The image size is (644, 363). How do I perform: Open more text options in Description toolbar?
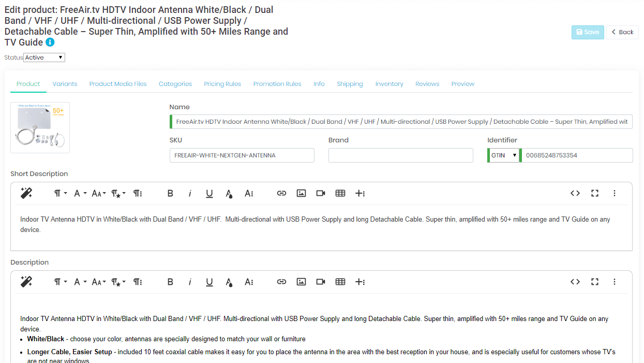[249, 282]
